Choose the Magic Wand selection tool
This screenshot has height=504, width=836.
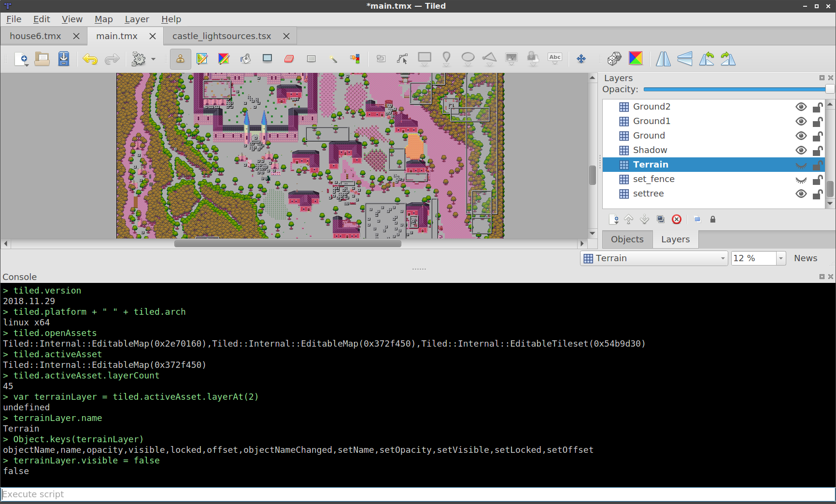tap(333, 59)
